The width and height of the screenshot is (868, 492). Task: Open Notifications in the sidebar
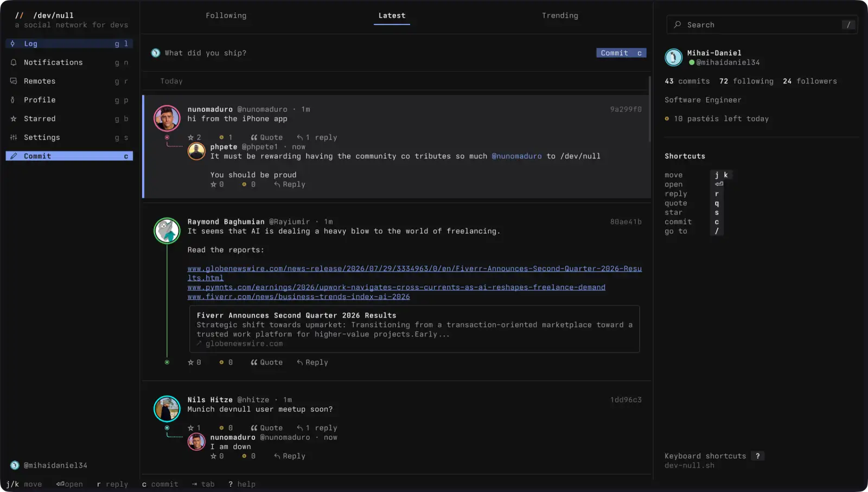pos(69,62)
